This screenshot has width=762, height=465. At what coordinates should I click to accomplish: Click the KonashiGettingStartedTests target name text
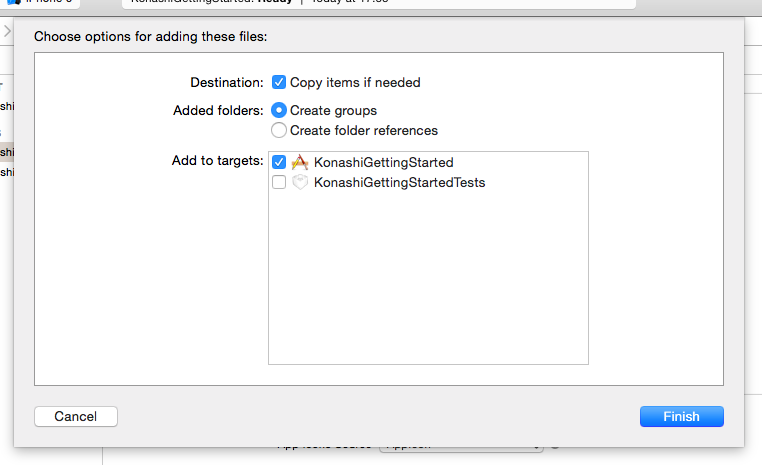tap(399, 183)
